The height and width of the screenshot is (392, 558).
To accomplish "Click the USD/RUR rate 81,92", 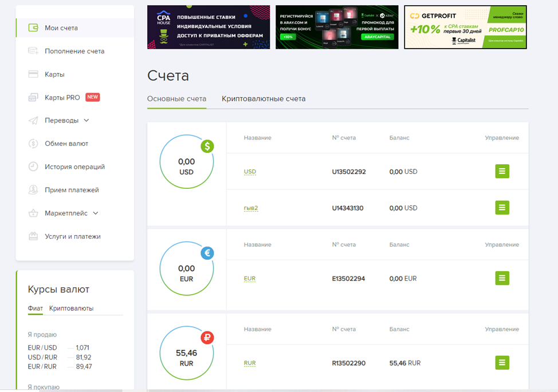I will coord(83,357).
